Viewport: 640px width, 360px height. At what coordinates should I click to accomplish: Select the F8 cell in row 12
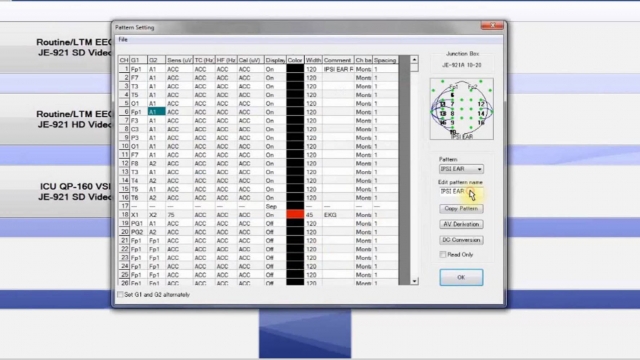click(x=138, y=163)
